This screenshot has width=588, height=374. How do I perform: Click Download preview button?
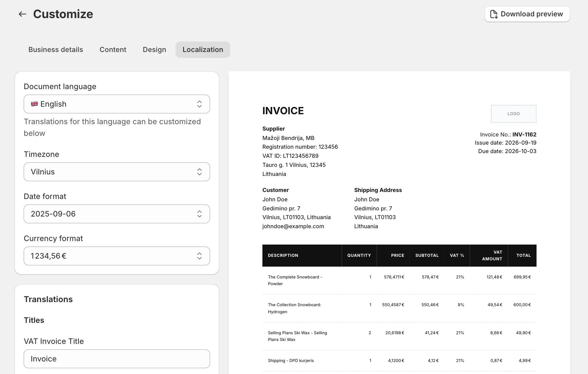[527, 14]
